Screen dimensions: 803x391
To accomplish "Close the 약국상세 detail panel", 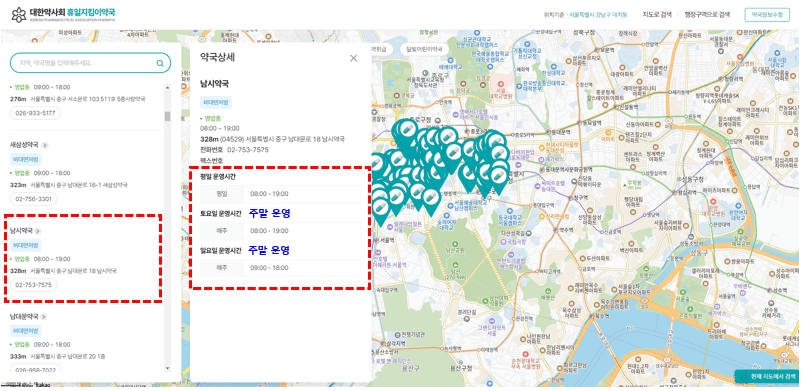I will point(353,58).
